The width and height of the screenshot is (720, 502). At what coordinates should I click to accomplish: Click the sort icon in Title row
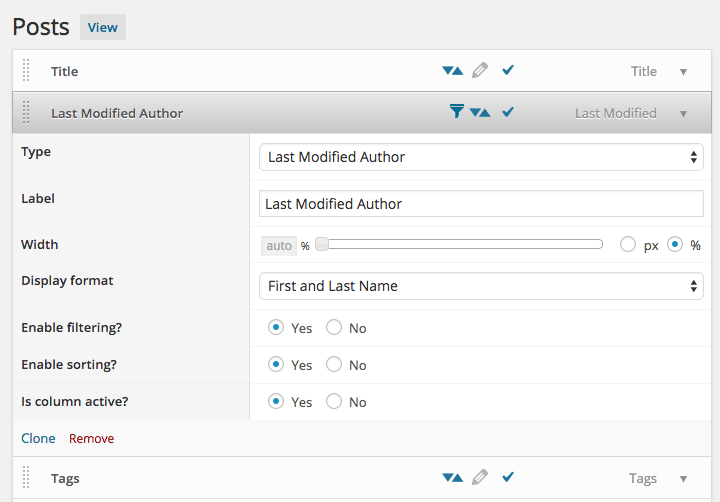tap(453, 71)
